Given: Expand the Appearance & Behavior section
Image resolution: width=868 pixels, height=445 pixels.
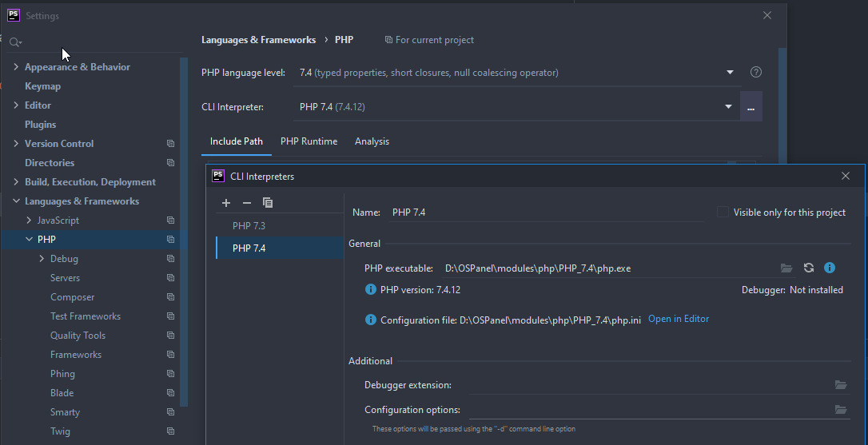Looking at the screenshot, I should [x=16, y=67].
